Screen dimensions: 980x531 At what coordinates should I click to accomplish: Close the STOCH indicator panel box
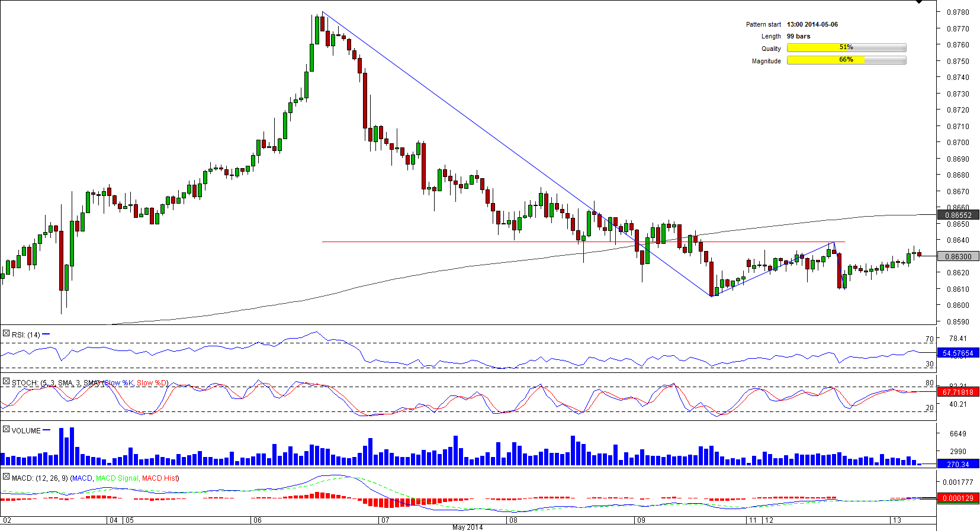pos(6,382)
